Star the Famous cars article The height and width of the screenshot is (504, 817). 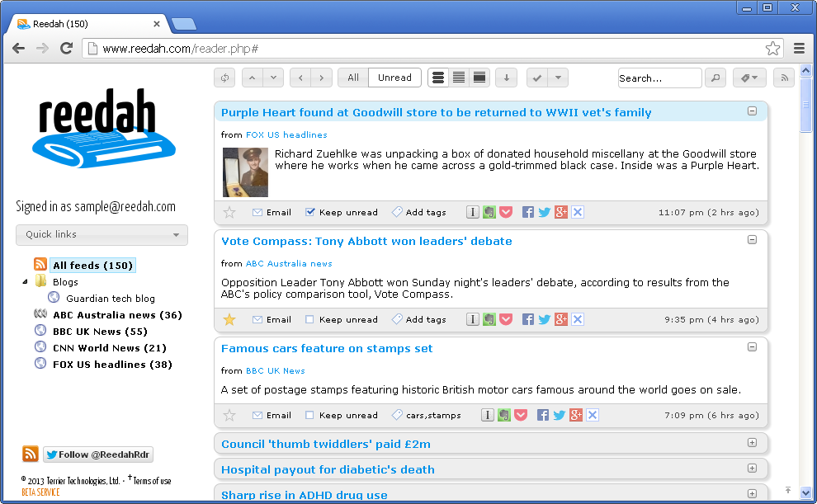(229, 416)
